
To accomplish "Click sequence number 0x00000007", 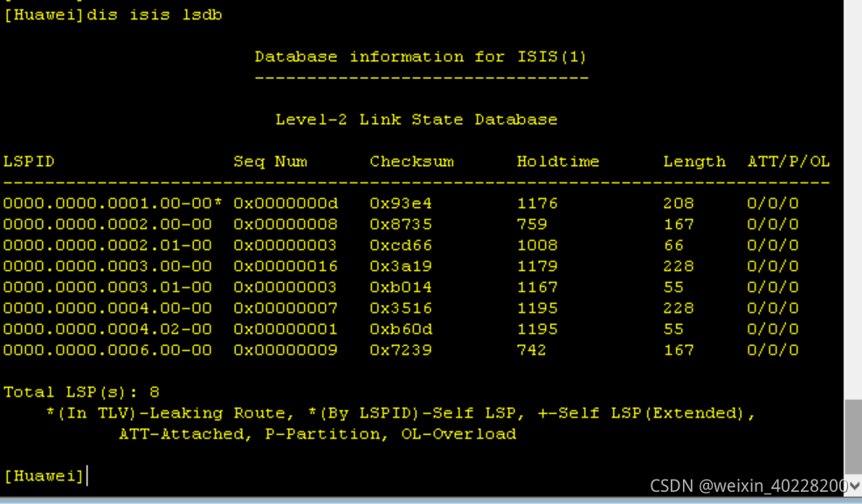I will coord(286,307).
